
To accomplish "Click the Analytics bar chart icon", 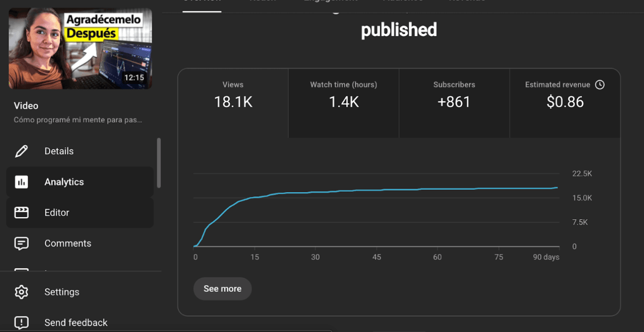I will (x=21, y=182).
